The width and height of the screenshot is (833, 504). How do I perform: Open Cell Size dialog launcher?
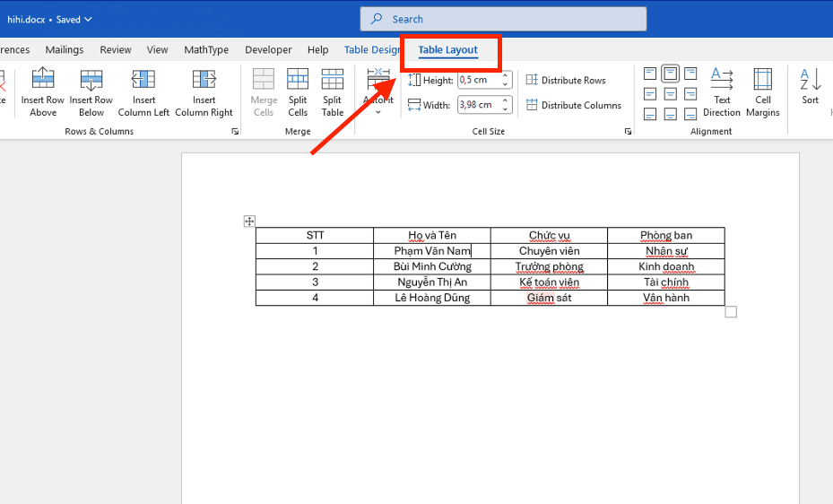628,132
